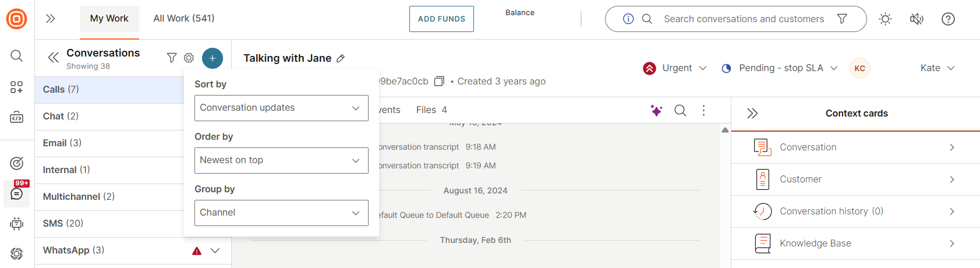This screenshot has width=980, height=268.
Task: Start a new conversation with plus button
Action: 213,58
